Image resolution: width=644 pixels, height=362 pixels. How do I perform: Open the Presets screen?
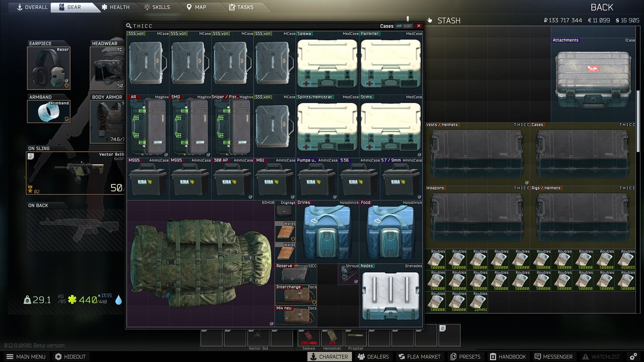465,357
